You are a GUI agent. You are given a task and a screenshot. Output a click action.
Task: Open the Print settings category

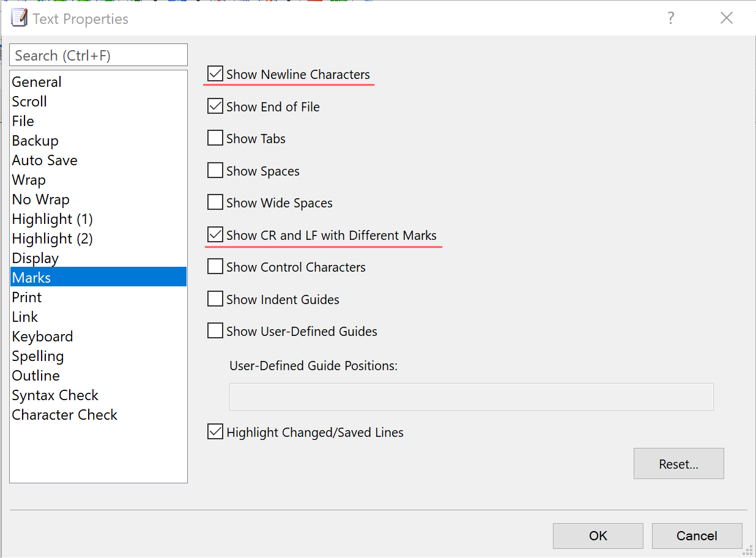pos(98,297)
